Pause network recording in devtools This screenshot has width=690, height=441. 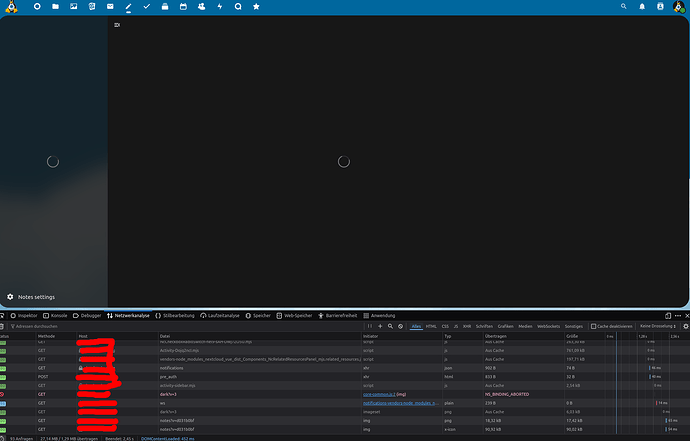tap(368, 326)
